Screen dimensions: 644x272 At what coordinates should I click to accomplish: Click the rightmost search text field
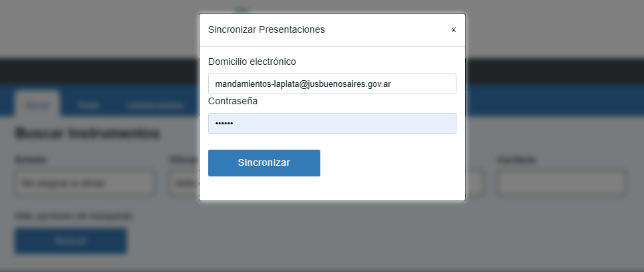pos(561,183)
